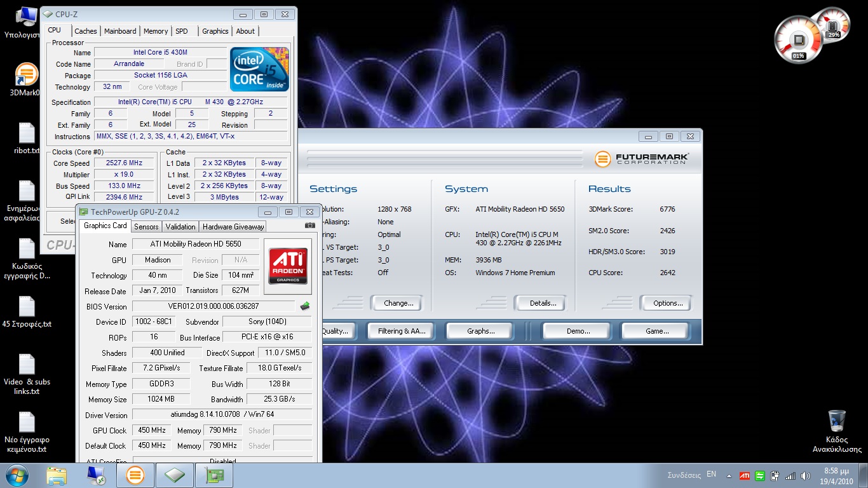This screenshot has height=488, width=868.
Task: Select Νέο έγγραφο κειμένου.txt desktop file
Action: [27, 423]
